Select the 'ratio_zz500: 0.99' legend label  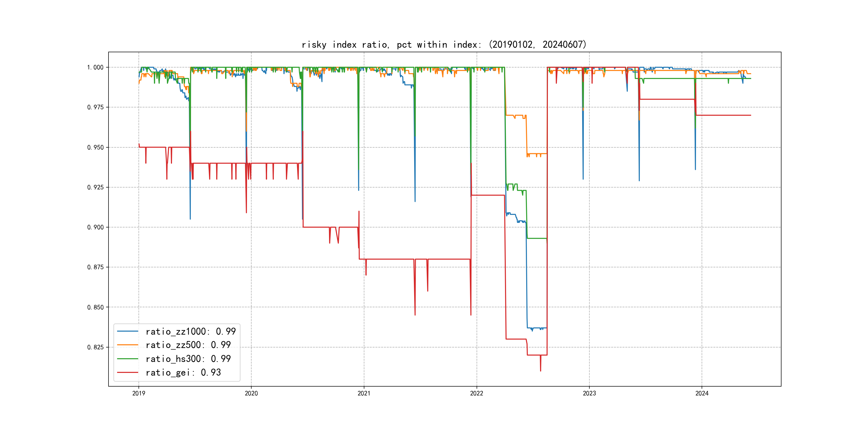pyautogui.click(x=188, y=345)
